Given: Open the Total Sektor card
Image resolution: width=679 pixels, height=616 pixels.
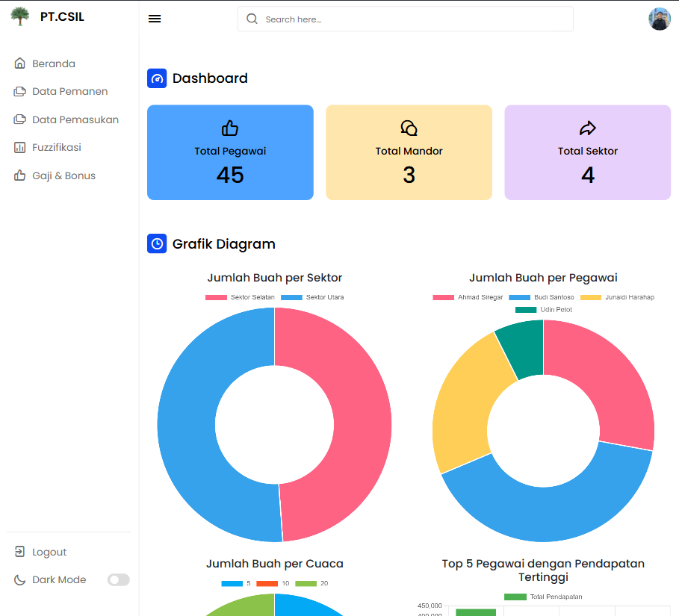Looking at the screenshot, I should tap(588, 152).
